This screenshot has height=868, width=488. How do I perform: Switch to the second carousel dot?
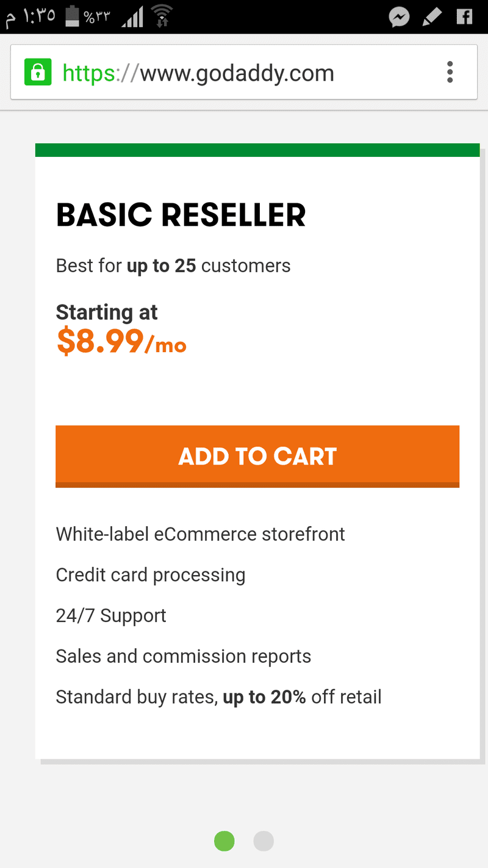click(x=264, y=841)
